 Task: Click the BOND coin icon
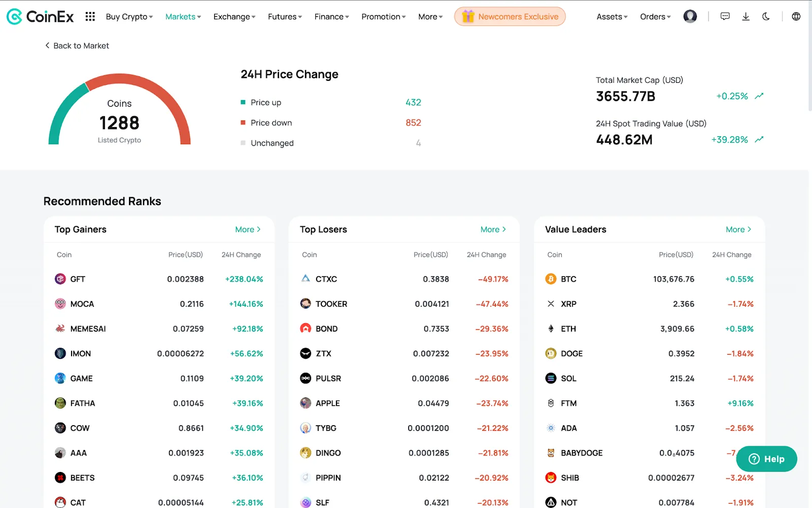306,329
